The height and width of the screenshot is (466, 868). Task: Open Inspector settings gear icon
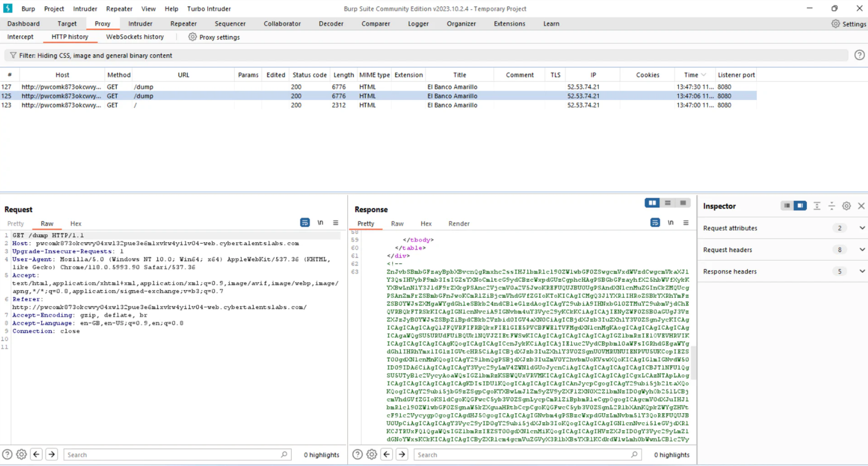(x=846, y=206)
